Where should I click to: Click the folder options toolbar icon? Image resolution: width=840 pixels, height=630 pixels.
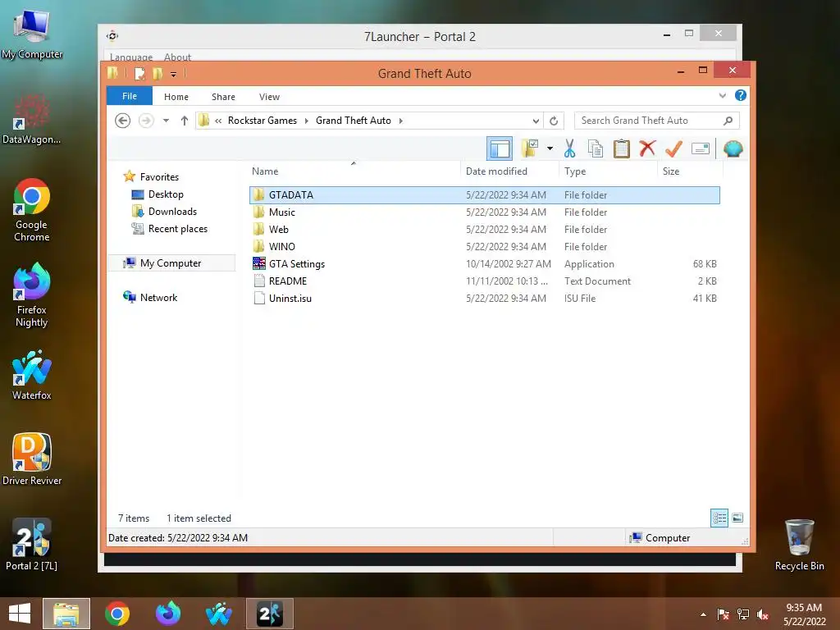[530, 148]
